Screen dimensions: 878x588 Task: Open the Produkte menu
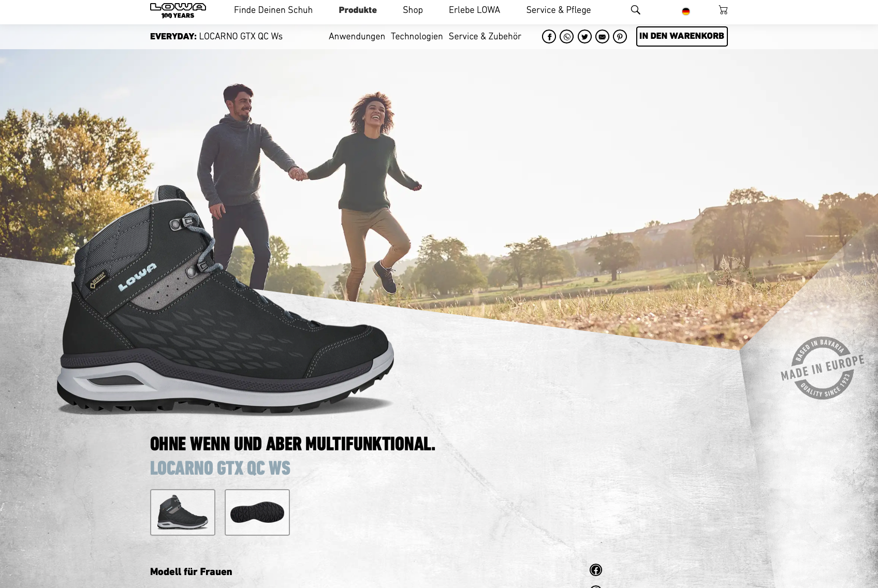pyautogui.click(x=358, y=10)
